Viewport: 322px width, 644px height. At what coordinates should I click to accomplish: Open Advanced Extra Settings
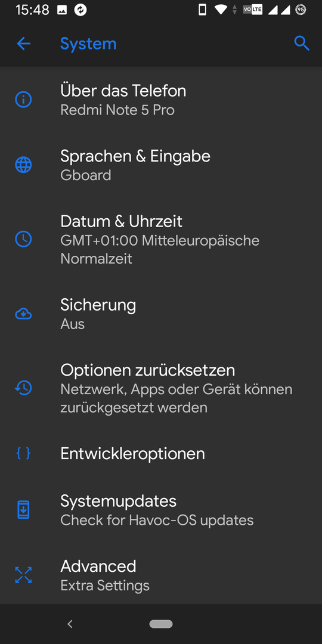(161, 575)
